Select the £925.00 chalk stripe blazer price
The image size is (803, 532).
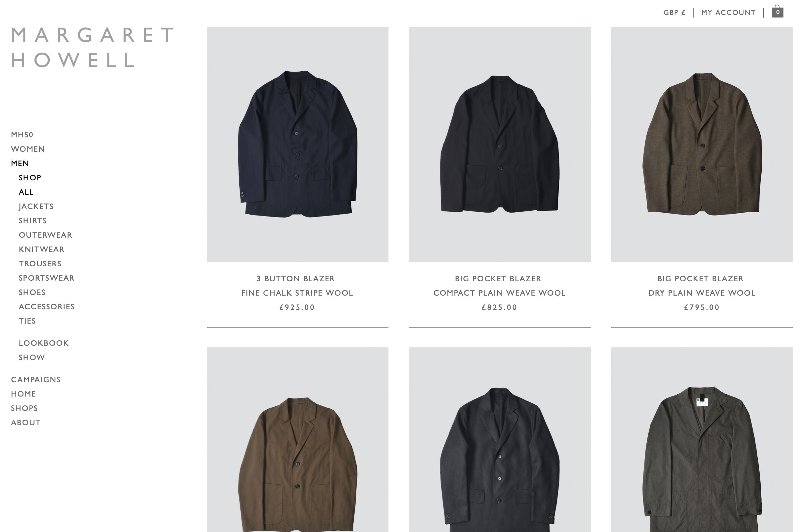pos(297,307)
